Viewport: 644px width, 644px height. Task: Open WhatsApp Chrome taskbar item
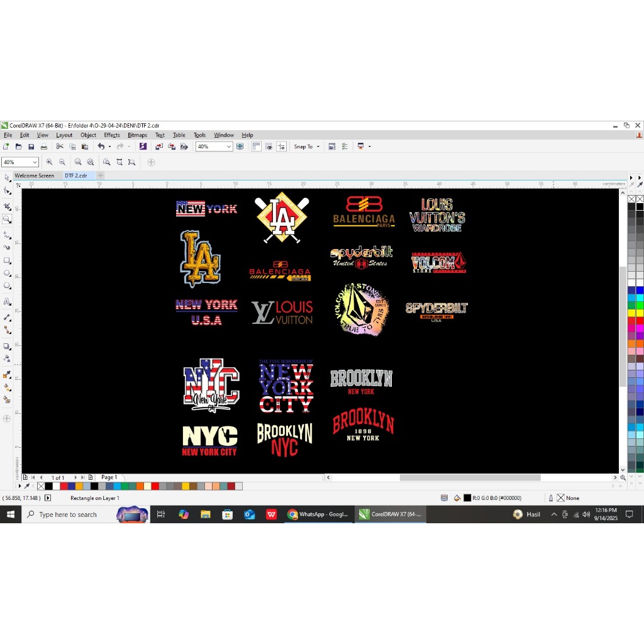click(318, 514)
